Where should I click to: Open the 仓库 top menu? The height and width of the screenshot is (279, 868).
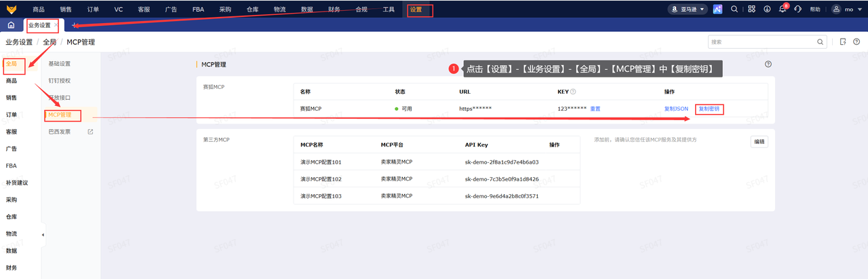[252, 10]
